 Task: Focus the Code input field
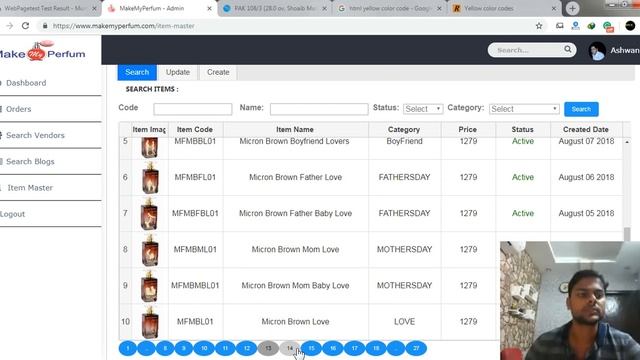click(193, 109)
